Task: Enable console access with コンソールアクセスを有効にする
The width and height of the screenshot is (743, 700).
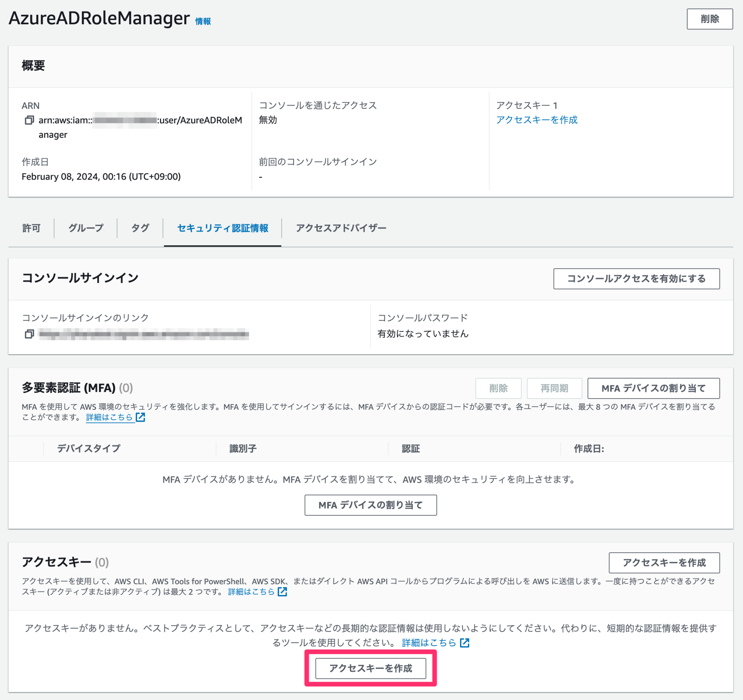Action: pos(636,279)
